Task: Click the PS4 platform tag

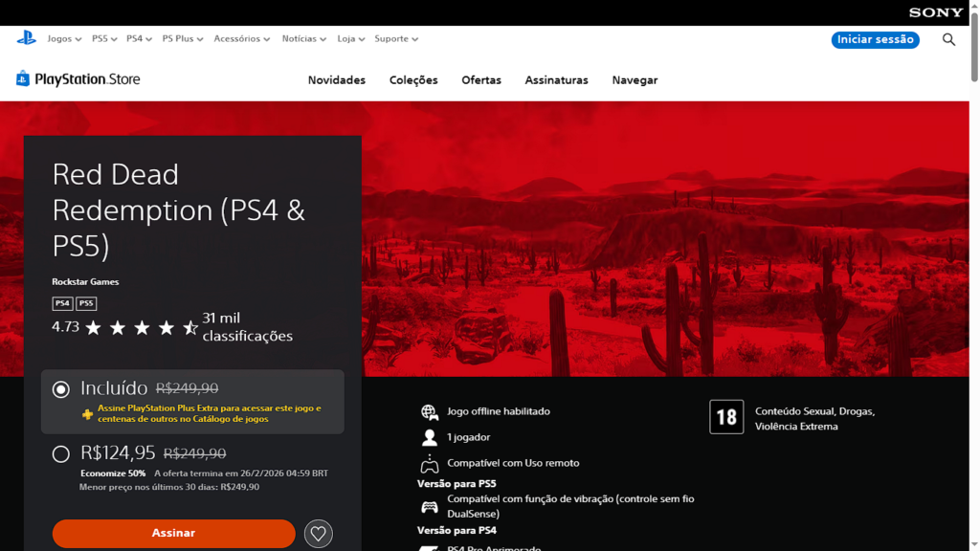Action: [62, 303]
